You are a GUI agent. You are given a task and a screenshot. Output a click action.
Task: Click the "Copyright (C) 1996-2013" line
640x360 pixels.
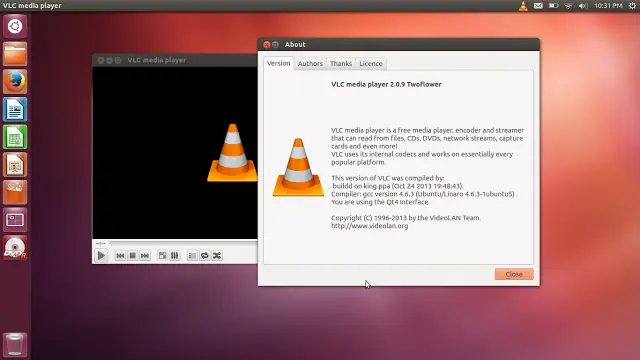406,218
